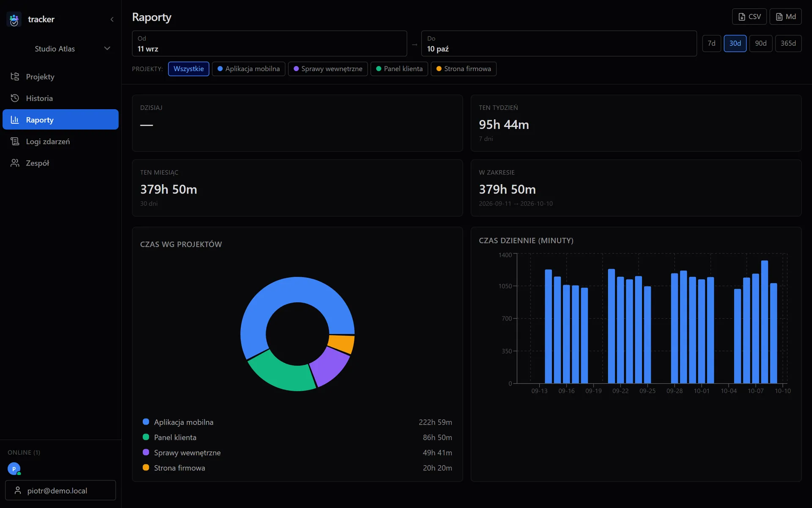Select the Wszystkie project filter
Screen dimensions: 812x508
(x=189, y=69)
